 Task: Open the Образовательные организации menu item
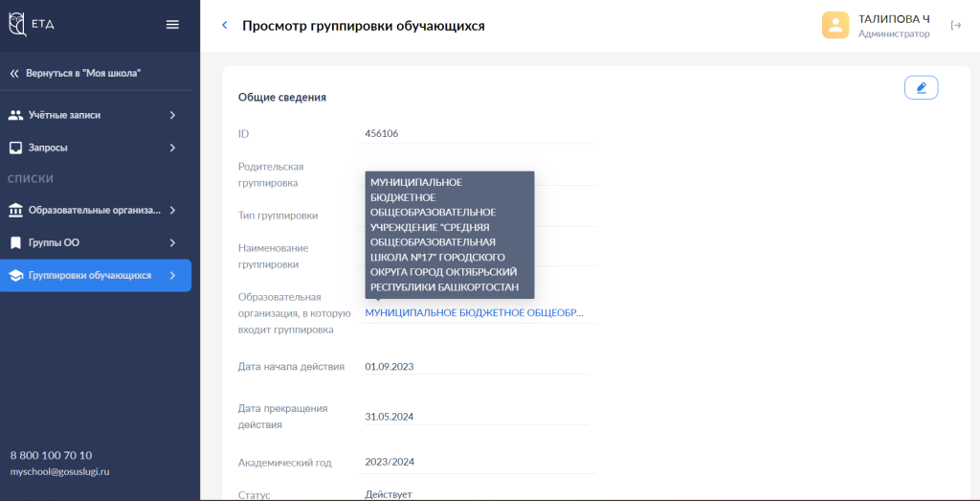point(96,210)
